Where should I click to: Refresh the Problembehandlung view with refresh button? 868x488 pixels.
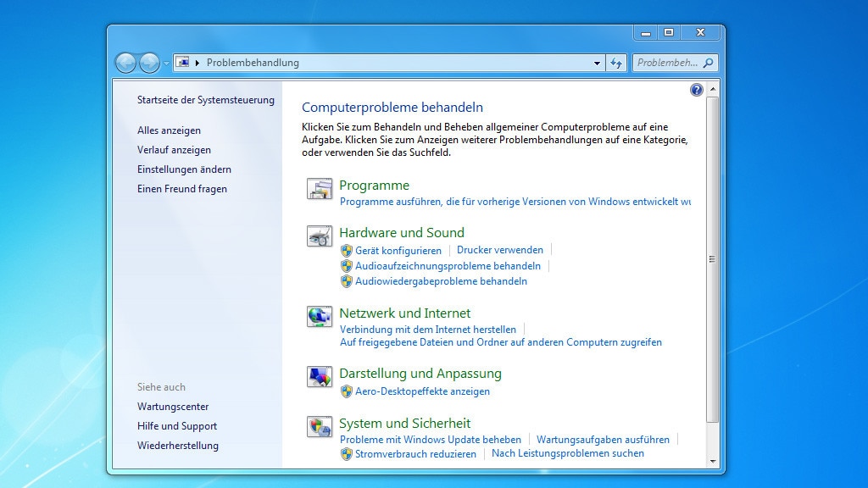[x=616, y=63]
